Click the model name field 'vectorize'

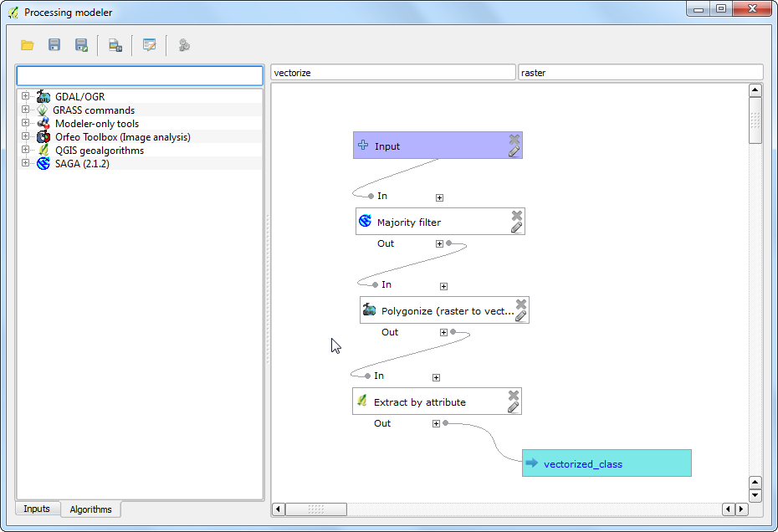[393, 73]
